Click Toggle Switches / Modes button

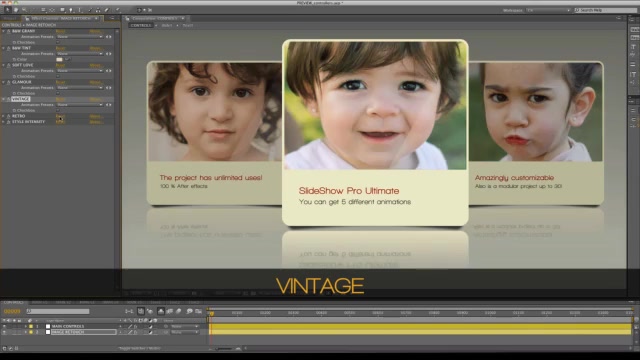(140, 349)
